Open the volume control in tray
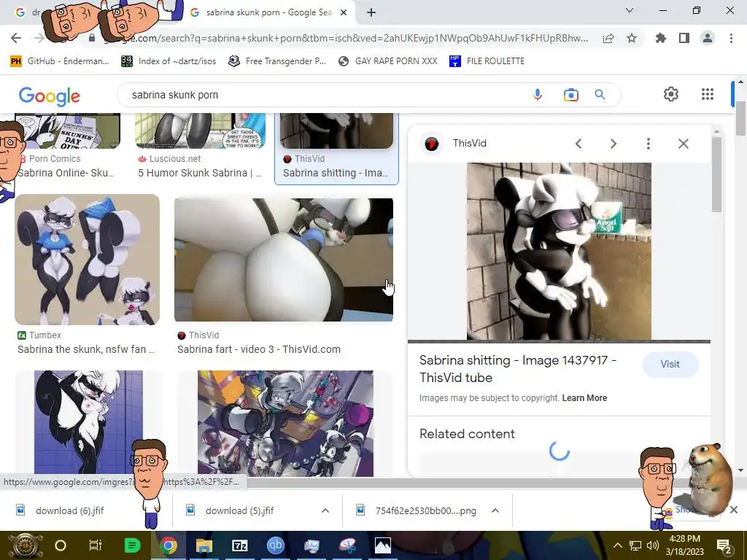Viewport: 747px width, 560px height. click(x=653, y=545)
